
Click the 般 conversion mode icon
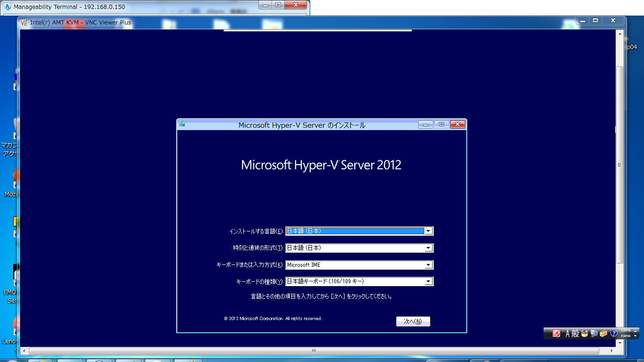[x=575, y=333]
